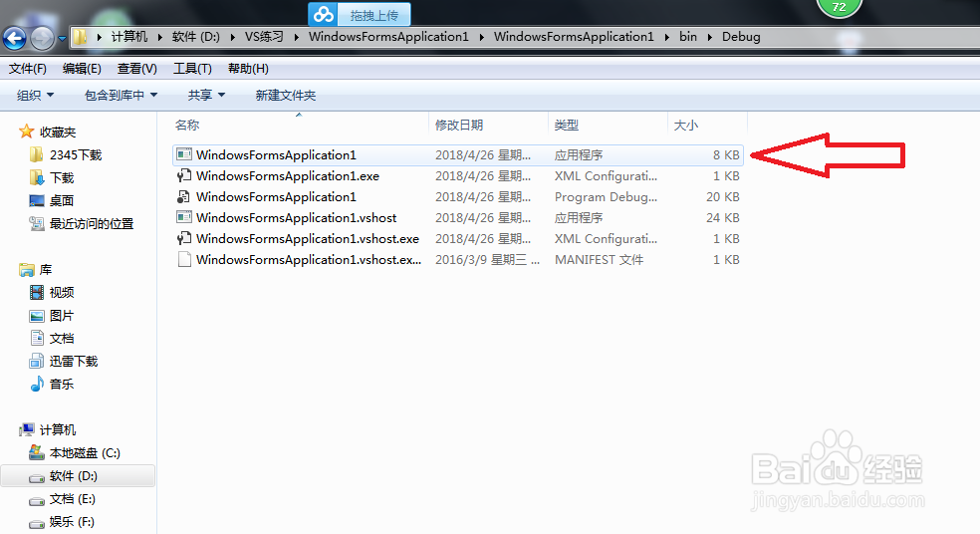Screen dimensions: 980x534
Task: Open 下载 in favorites
Action: (x=53, y=177)
